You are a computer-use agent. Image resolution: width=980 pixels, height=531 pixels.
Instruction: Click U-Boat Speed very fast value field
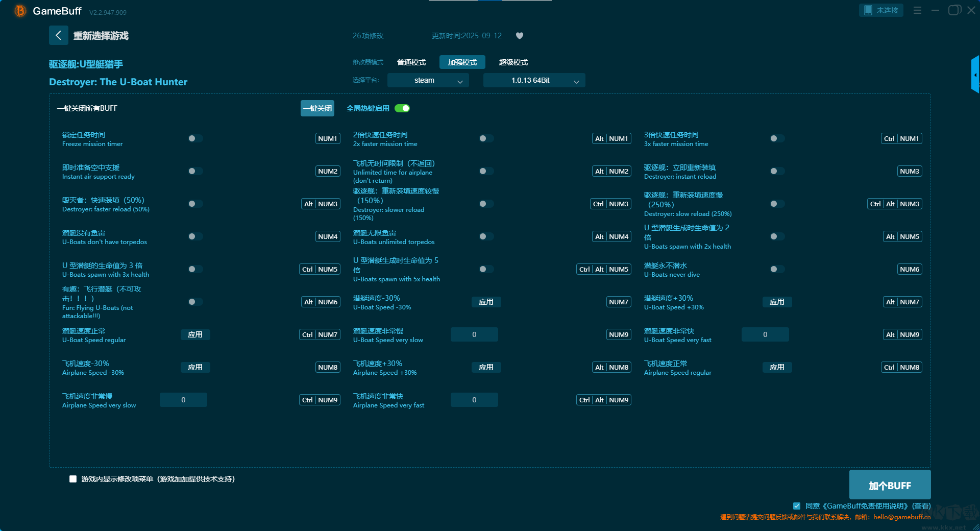(765, 334)
